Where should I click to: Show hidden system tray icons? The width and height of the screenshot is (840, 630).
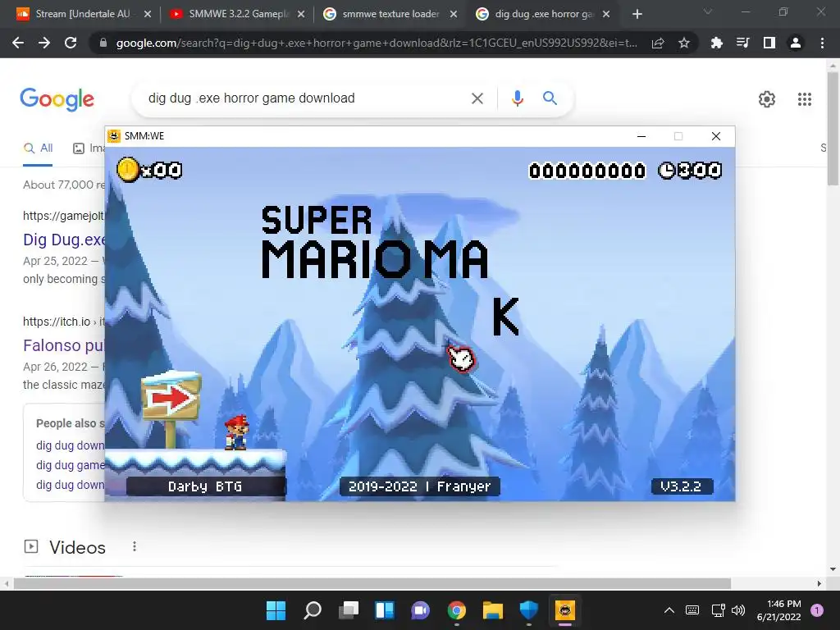669,610
